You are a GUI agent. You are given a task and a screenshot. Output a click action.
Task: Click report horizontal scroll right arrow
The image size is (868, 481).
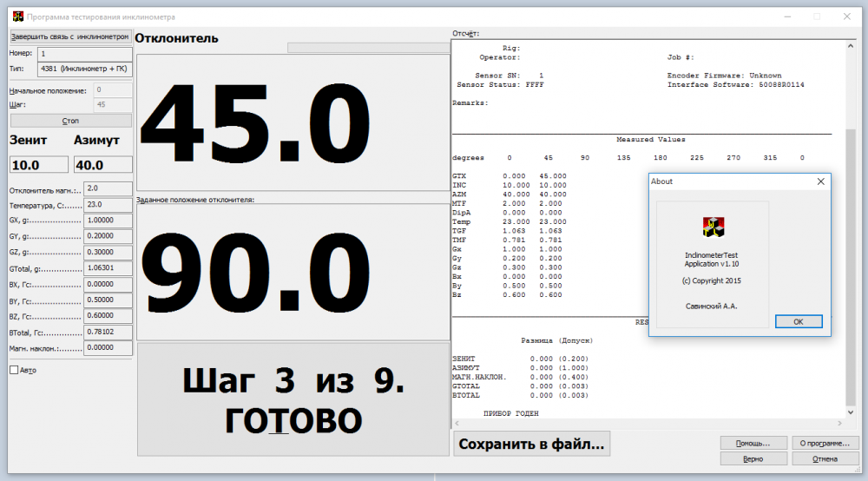coord(839,424)
